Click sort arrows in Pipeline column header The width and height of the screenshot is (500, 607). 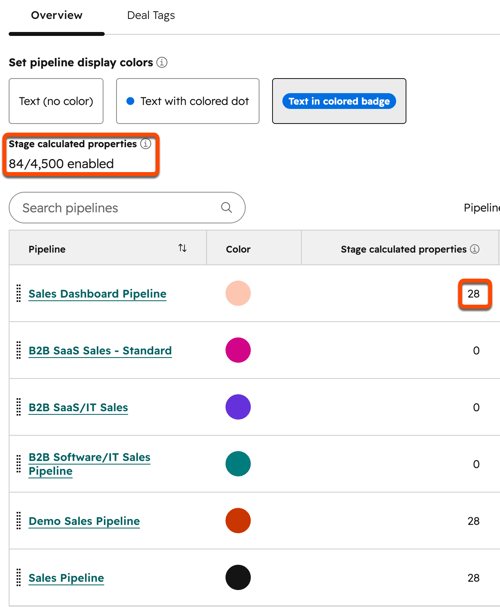pos(182,248)
